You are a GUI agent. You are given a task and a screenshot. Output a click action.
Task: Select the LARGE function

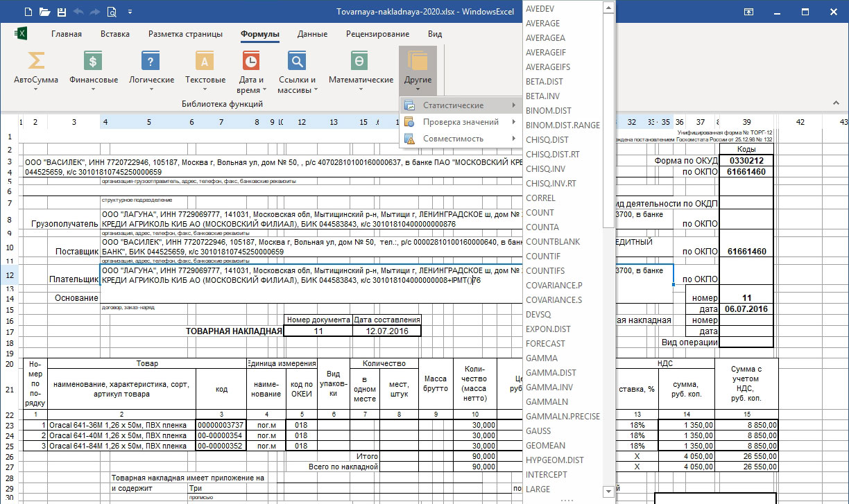[538, 489]
